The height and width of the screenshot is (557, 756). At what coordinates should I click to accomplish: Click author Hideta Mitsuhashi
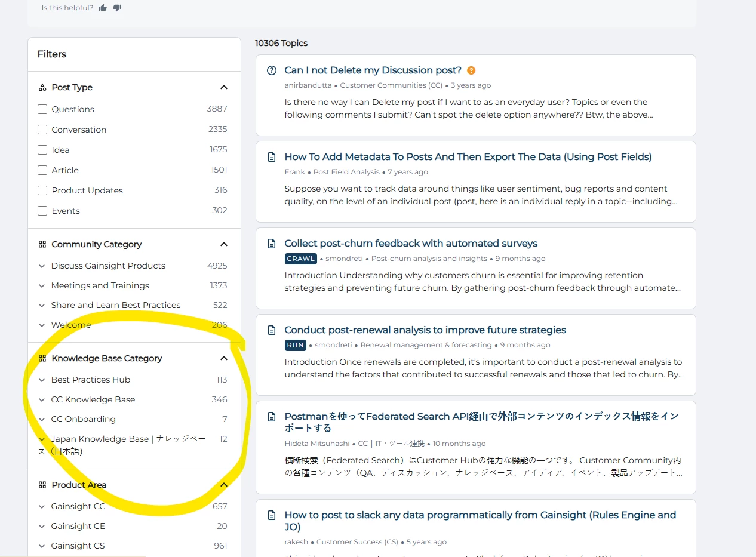tap(318, 444)
